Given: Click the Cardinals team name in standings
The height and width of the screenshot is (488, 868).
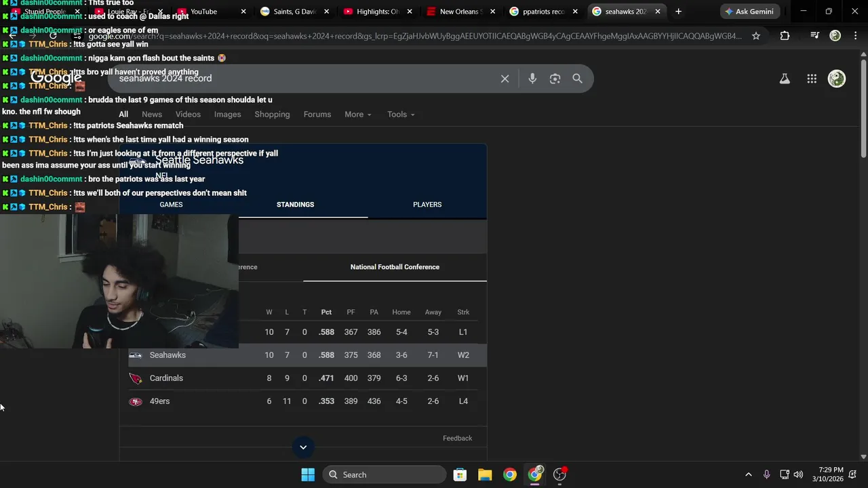Looking at the screenshot, I should coord(166,378).
